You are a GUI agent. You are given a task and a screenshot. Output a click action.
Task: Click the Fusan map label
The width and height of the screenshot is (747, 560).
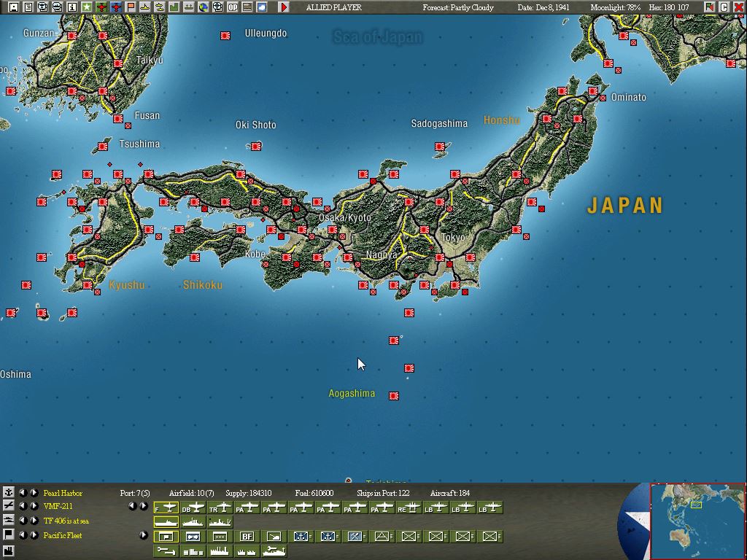pyautogui.click(x=147, y=115)
